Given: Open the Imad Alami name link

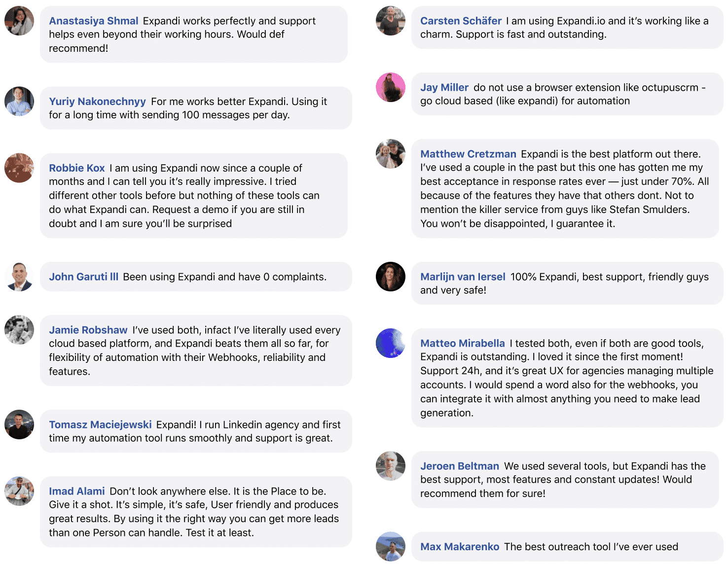Looking at the screenshot, I should pos(77,491).
